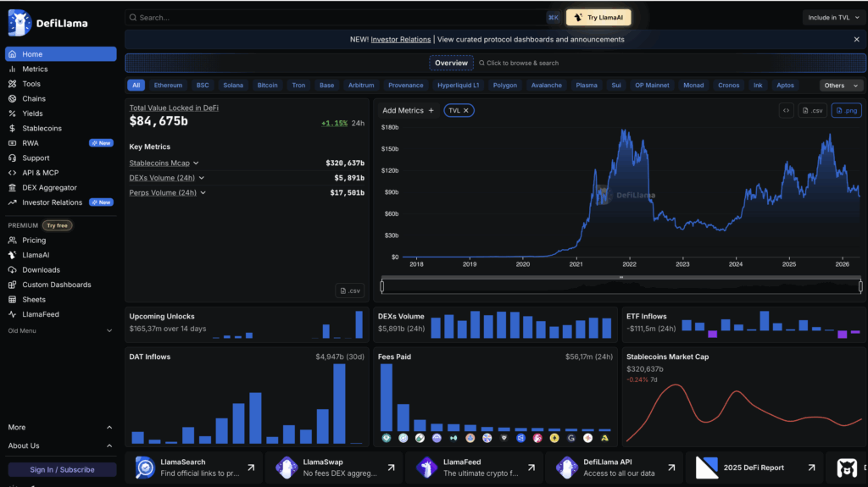868x487 pixels.
Task: Open Metrics via its sidebar icon
Action: [13, 69]
